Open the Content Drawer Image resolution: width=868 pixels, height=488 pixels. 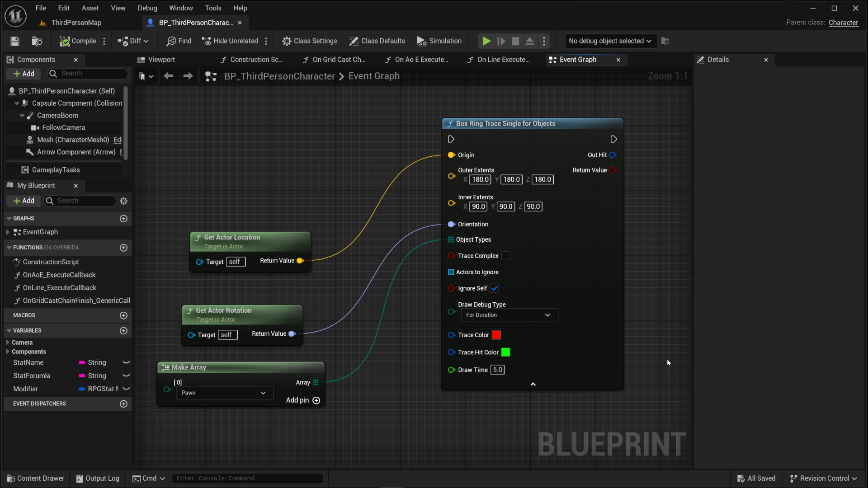36,479
